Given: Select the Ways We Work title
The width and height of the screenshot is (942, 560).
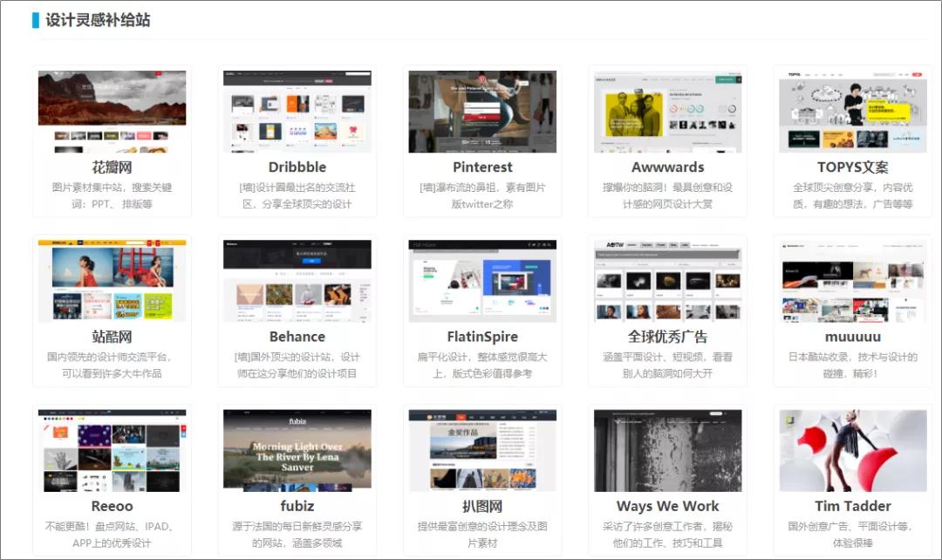Looking at the screenshot, I should coord(666,506).
